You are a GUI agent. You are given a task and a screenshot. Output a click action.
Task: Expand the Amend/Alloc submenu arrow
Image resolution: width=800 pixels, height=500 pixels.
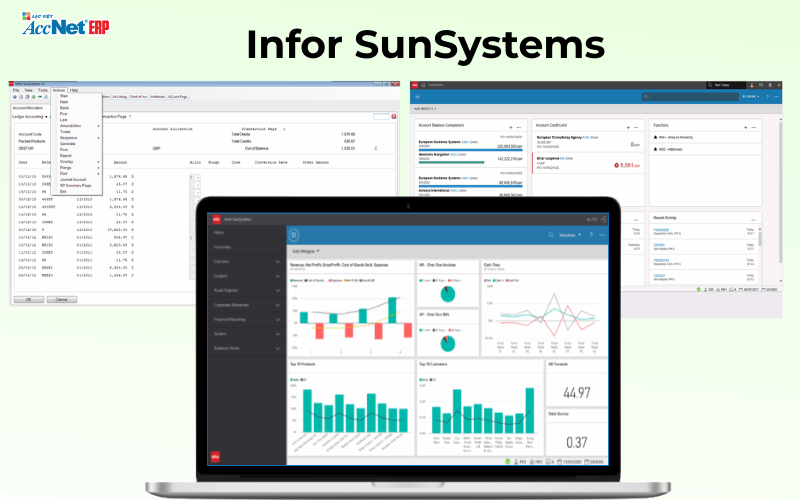(x=98, y=126)
